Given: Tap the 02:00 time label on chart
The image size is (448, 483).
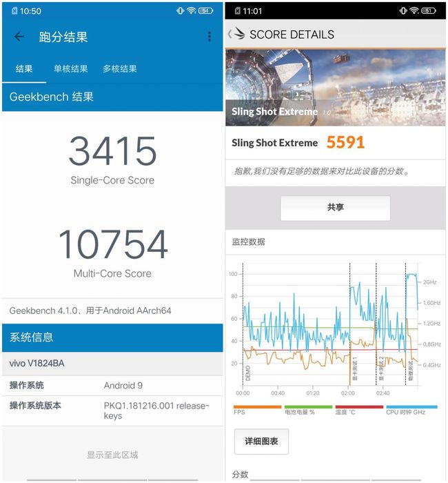Looking at the screenshot, I should coord(348,393).
